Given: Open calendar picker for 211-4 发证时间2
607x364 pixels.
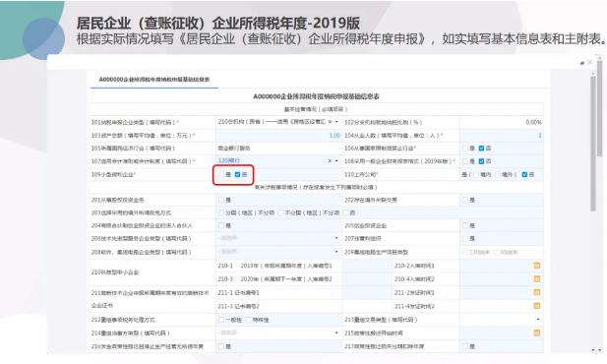Looking at the screenshot, I should (x=537, y=306).
